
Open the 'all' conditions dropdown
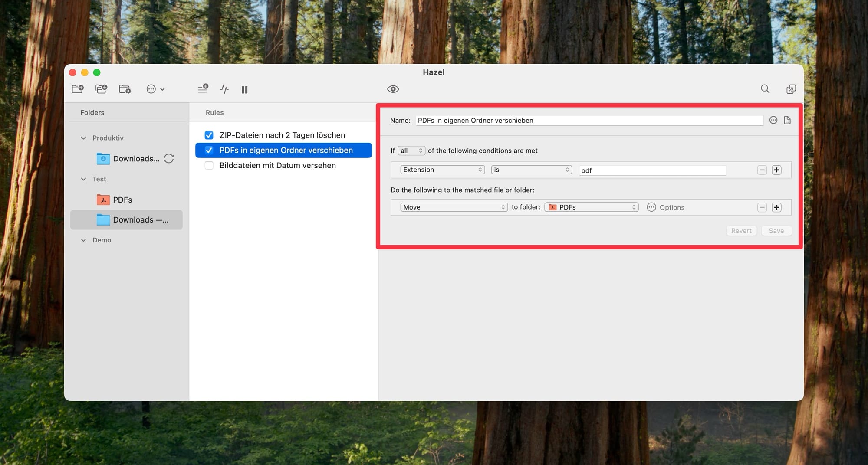coord(411,151)
